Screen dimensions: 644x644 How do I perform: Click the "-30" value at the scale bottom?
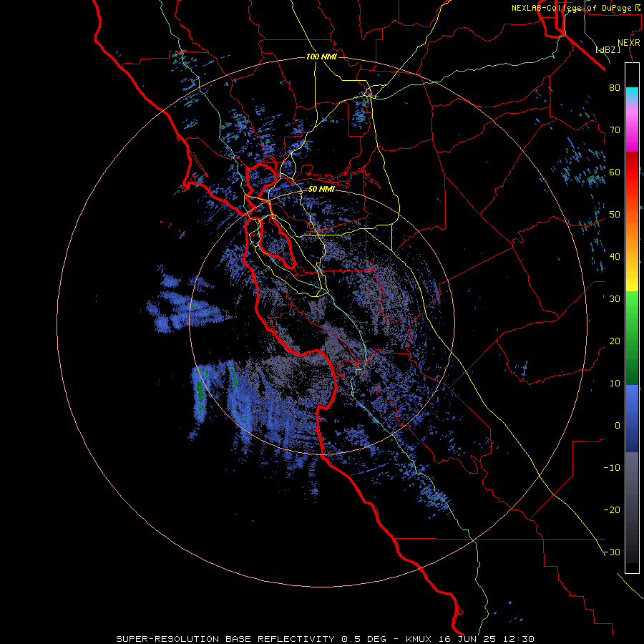pyautogui.click(x=612, y=552)
